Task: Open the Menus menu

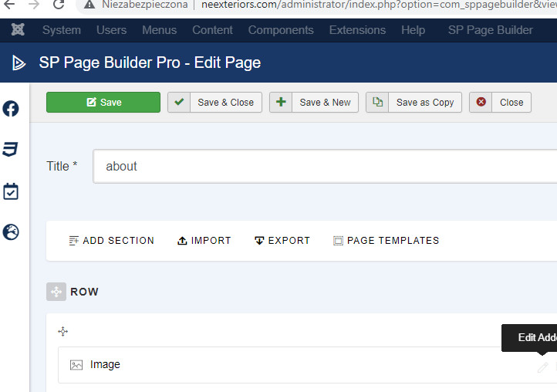Action: coord(159,30)
